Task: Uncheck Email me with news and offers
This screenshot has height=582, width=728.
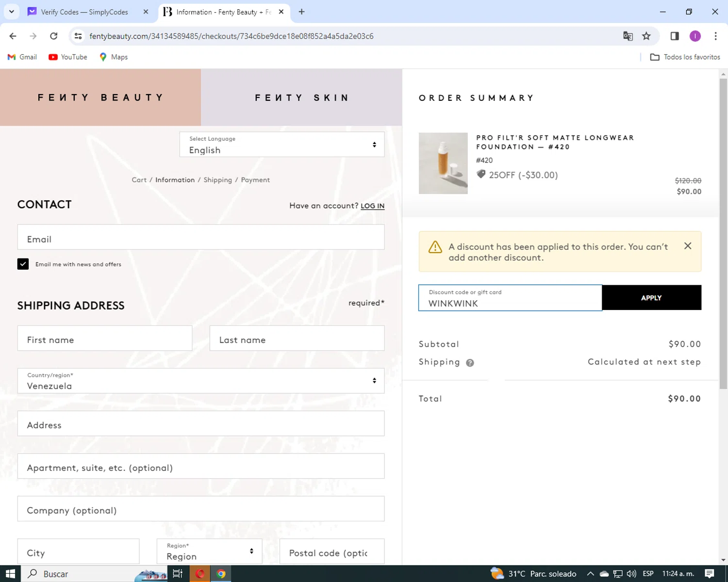Action: pos(23,264)
